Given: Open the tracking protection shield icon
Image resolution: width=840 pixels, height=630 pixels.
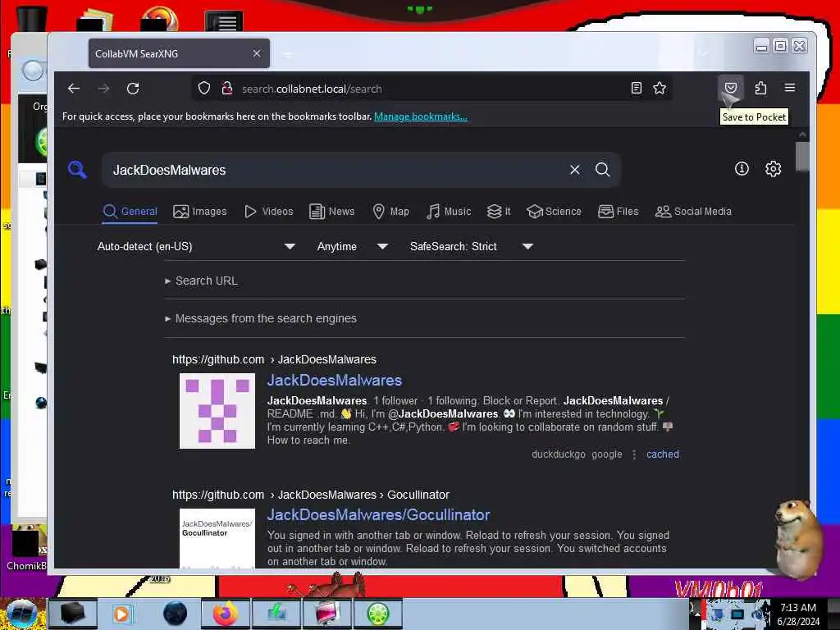Looking at the screenshot, I should [204, 89].
